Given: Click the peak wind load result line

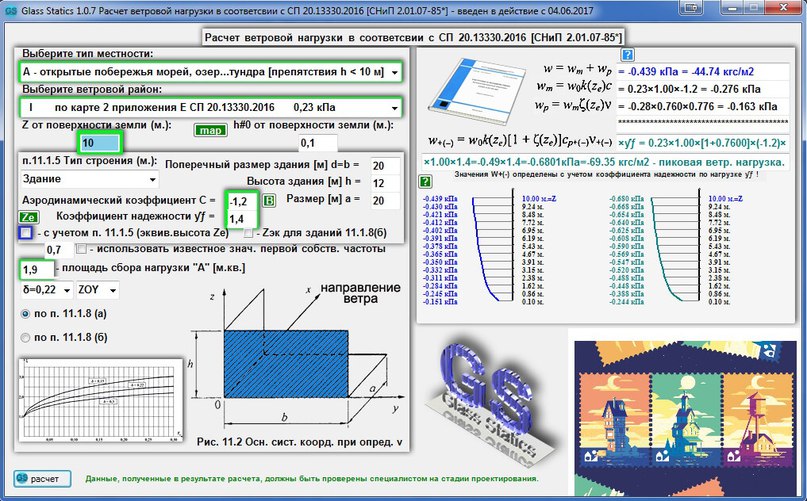Looking at the screenshot, I should [605, 162].
